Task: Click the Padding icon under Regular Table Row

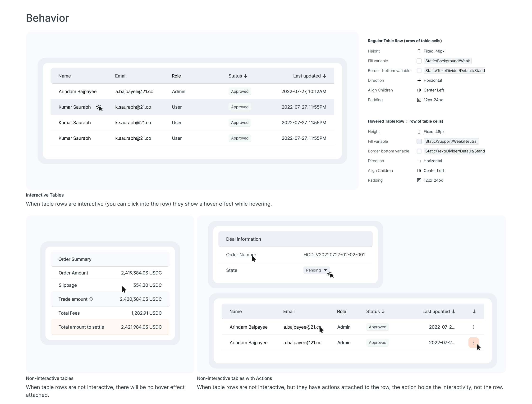Action: click(419, 100)
